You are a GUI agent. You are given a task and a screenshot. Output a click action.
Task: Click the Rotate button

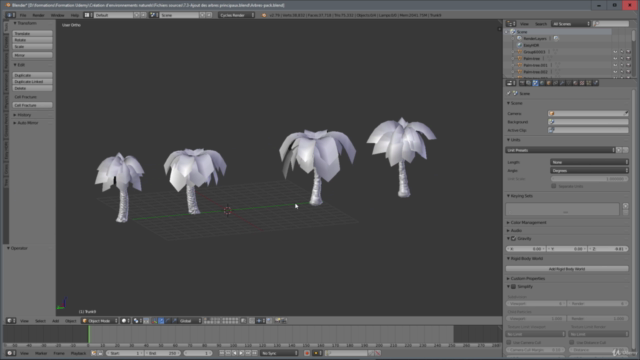click(33, 40)
